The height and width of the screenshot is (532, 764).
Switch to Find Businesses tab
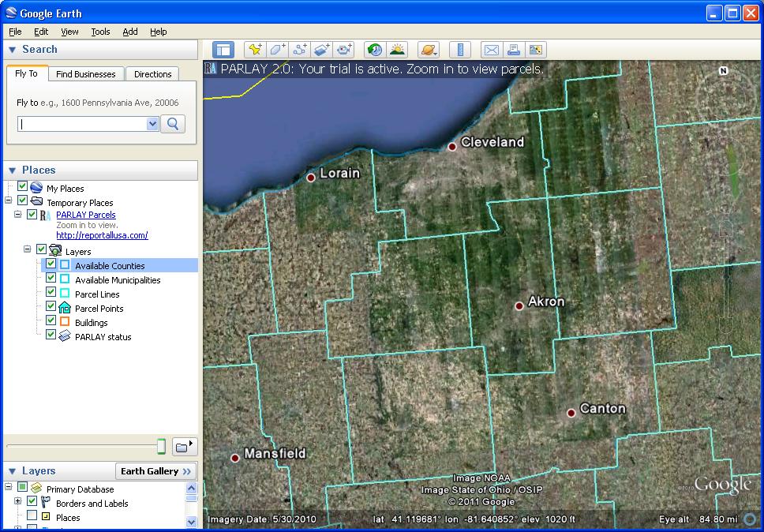click(86, 74)
